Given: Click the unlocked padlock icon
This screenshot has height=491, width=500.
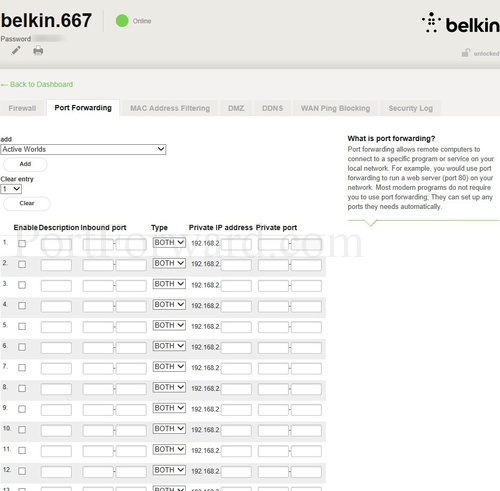Looking at the screenshot, I should [465, 53].
